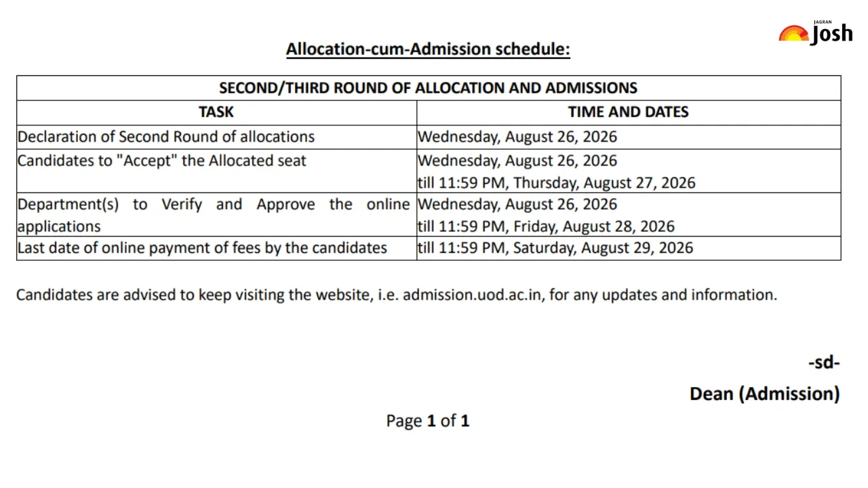Select the TIME AND DATES column header
This screenshot has height=488, width=868.
(628, 113)
